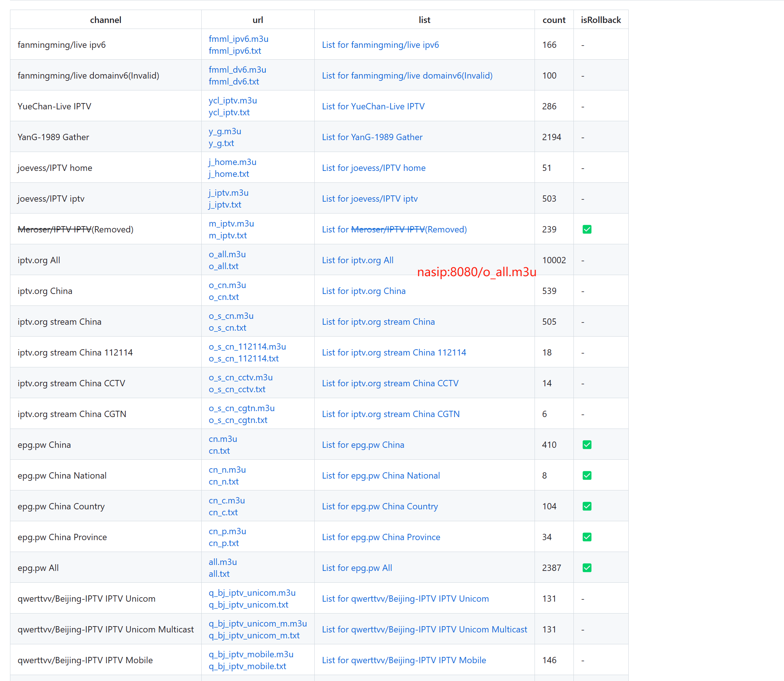The width and height of the screenshot is (784, 681).
Task: Click o_s_cn.m3u link
Action: (x=231, y=316)
